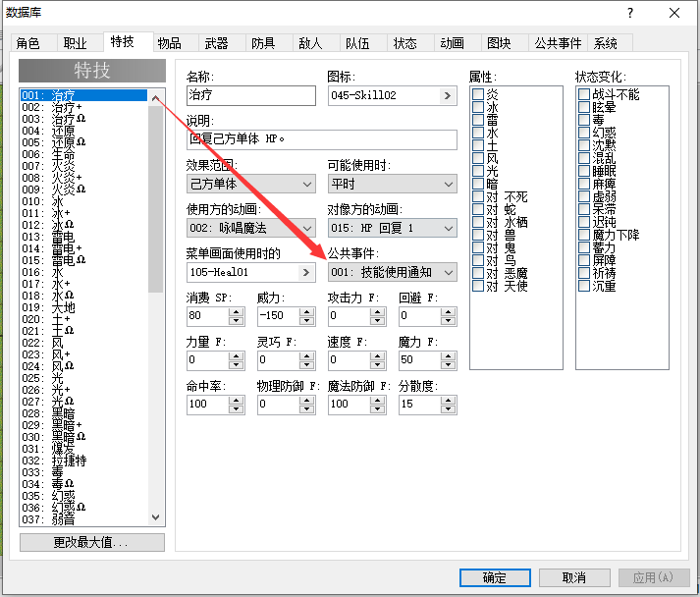The image size is (700, 597).
Task: Increase the 命中率 value
Action: tap(237, 400)
